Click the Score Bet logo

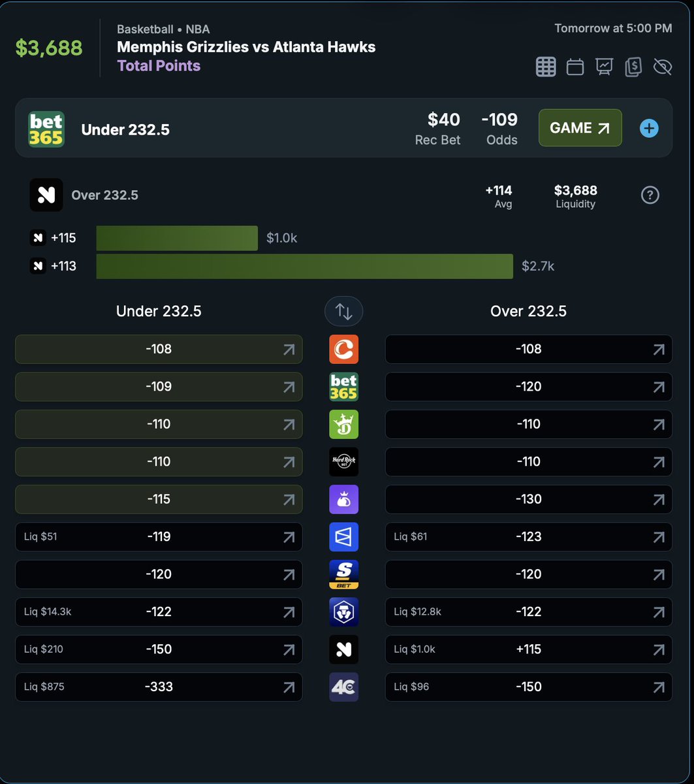click(x=344, y=575)
